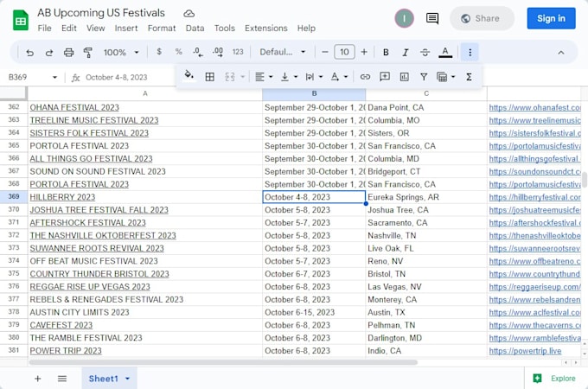This screenshot has width=588, height=389.
Task: Open text wrapping dropdown
Action: click(314, 77)
